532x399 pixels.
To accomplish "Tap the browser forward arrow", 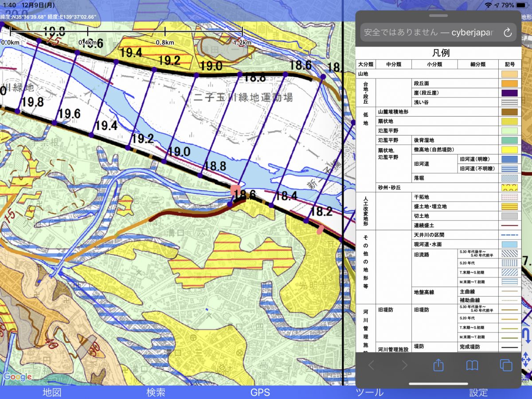I will (x=404, y=365).
